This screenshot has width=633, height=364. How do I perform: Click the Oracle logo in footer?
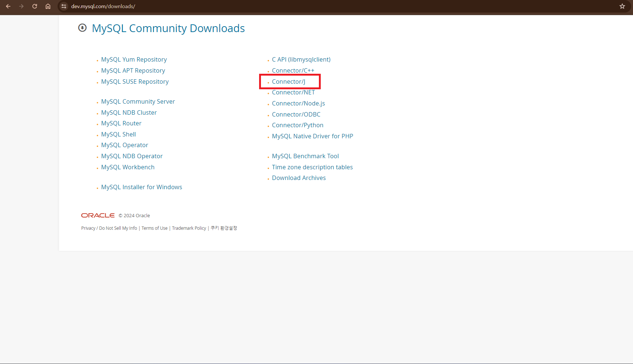coord(98,215)
